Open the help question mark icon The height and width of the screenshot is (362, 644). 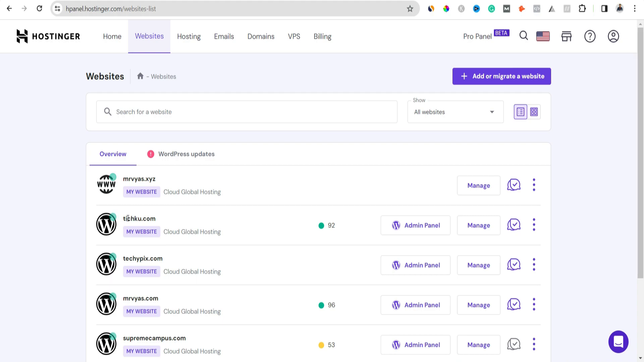coord(590,36)
